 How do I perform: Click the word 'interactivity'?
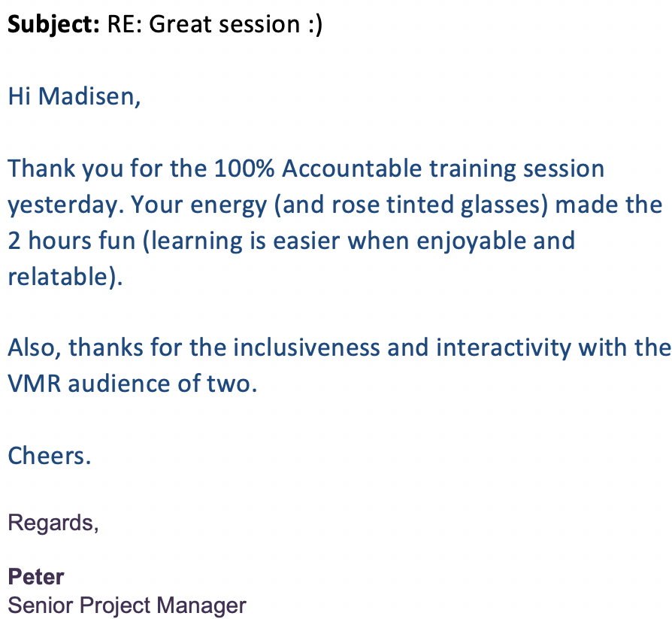(504, 348)
